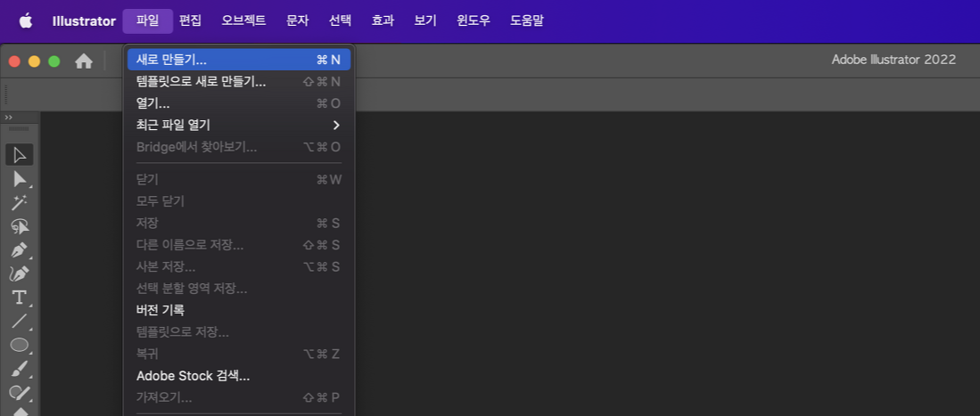Screen dimensions: 980x416
Task: Choose 새로 만들기... from the menu
Action: point(239,60)
